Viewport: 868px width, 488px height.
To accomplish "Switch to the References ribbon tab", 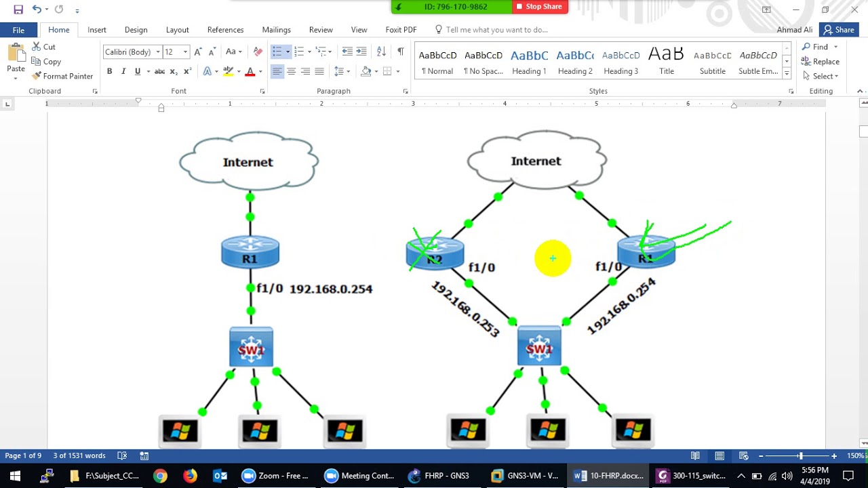I will point(225,30).
